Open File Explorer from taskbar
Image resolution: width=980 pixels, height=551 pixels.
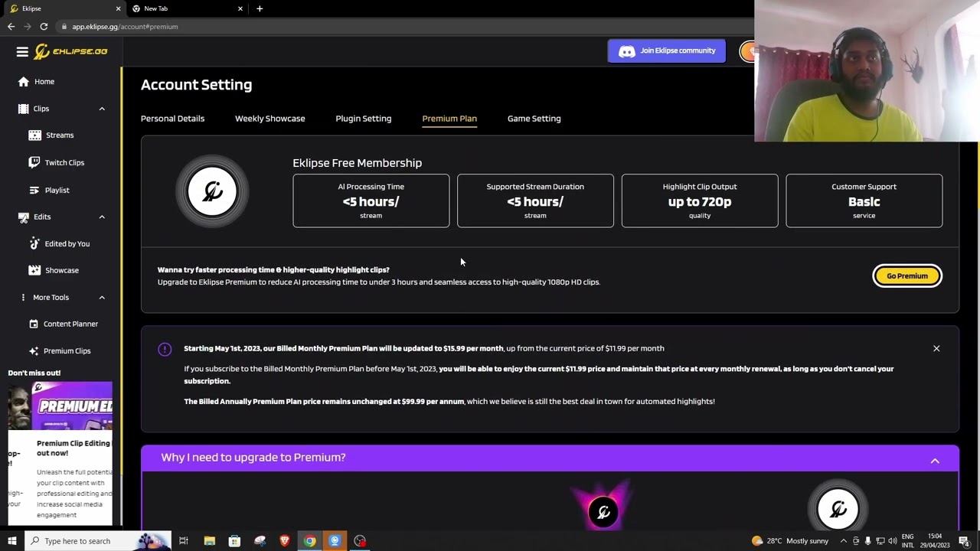[209, 541]
